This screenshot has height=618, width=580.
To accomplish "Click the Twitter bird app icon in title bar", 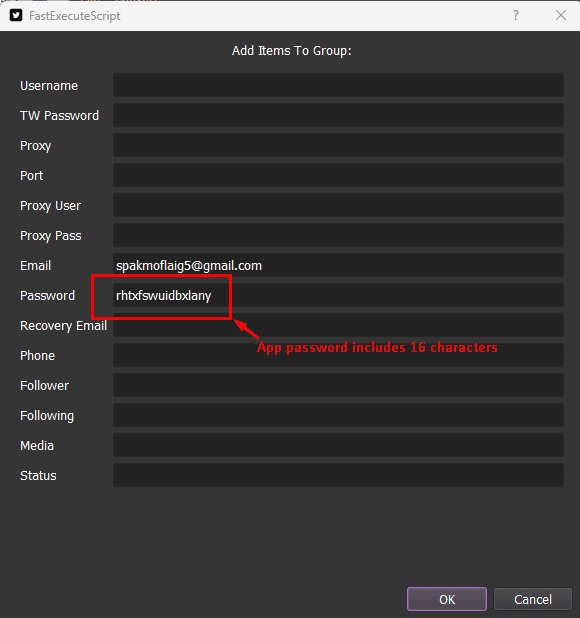I will (16, 16).
